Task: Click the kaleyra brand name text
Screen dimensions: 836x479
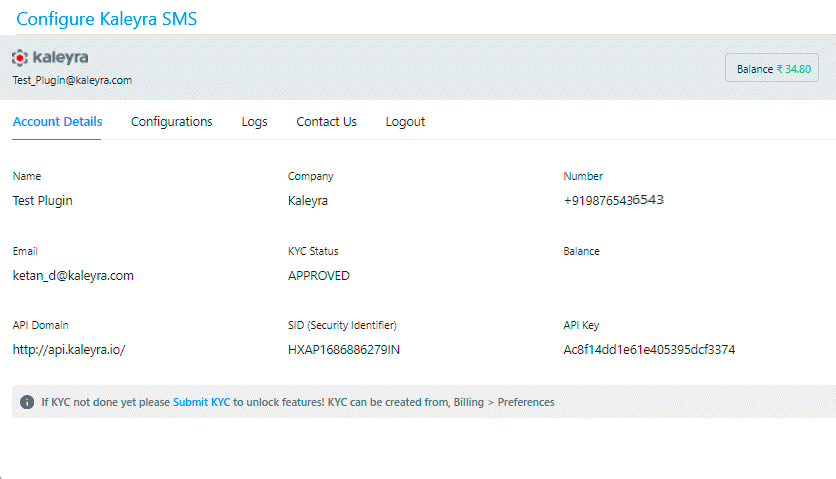Action: (60, 57)
